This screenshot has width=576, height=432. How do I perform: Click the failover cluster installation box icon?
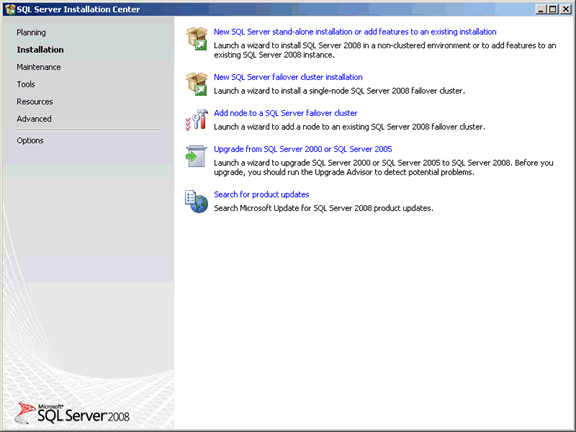(197, 84)
